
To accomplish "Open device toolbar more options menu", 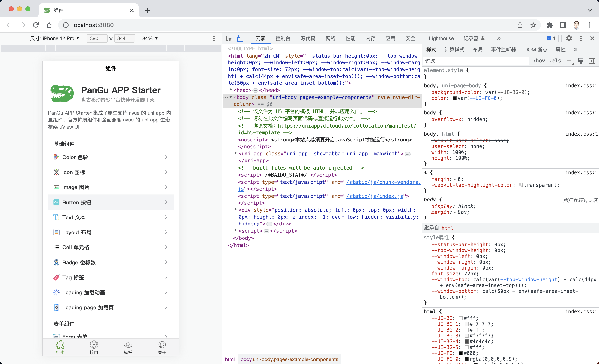I will 214,38.
